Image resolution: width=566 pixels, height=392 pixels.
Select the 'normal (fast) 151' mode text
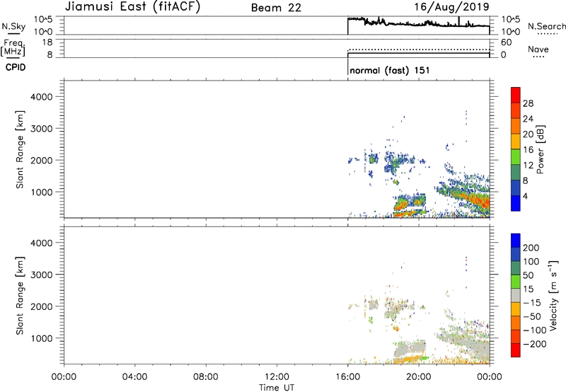[390, 70]
